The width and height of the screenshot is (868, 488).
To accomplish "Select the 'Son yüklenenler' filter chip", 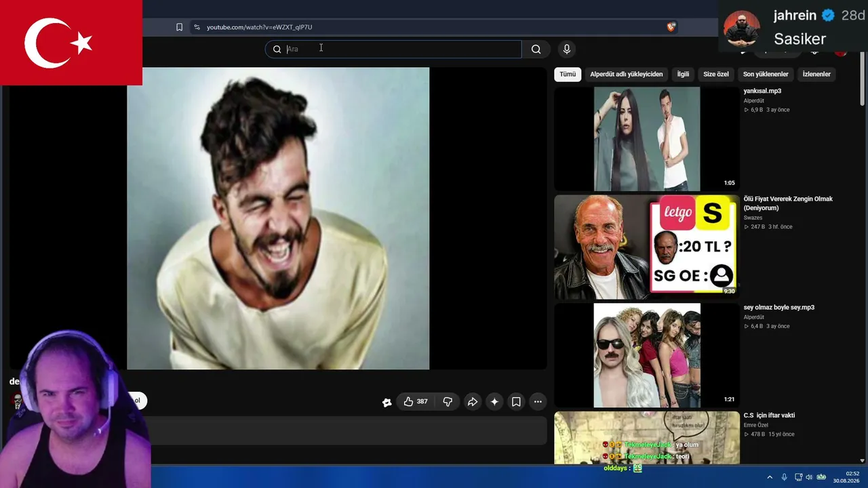I will (766, 74).
